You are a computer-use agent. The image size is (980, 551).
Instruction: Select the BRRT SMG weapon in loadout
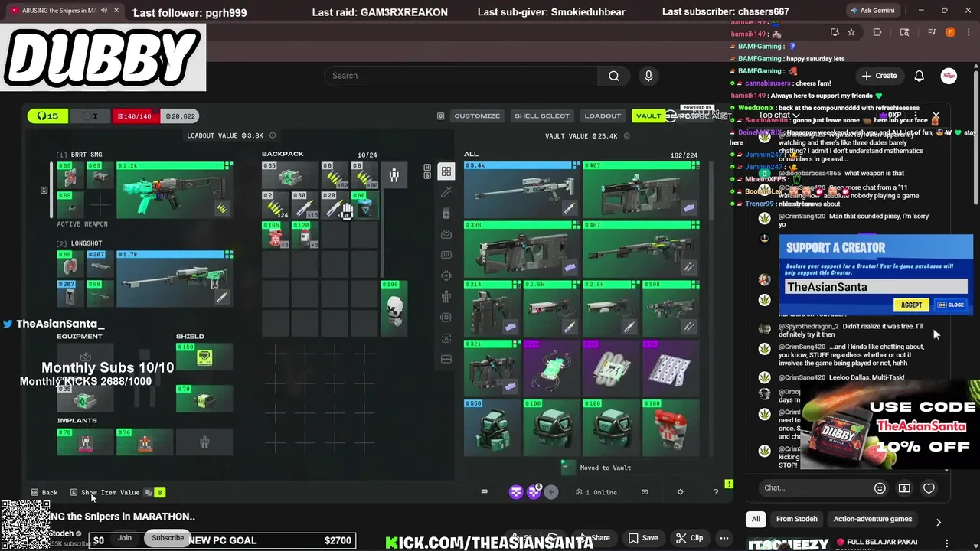click(x=174, y=190)
